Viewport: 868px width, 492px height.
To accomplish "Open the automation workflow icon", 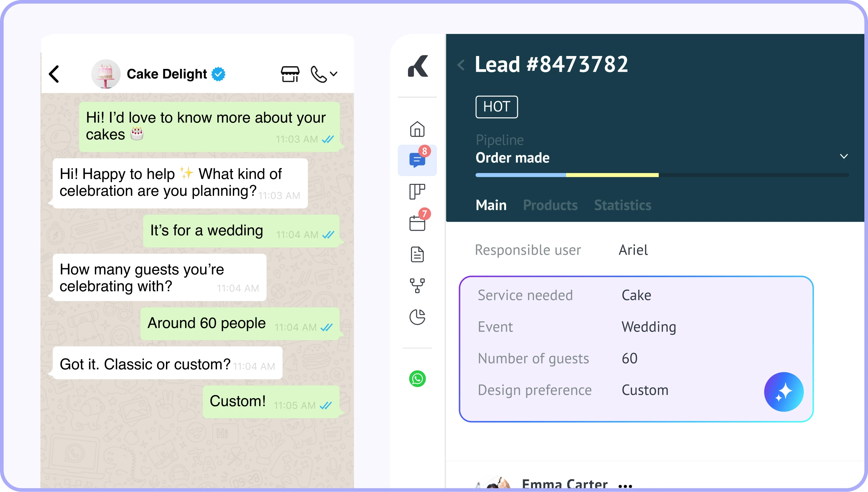I will (417, 285).
